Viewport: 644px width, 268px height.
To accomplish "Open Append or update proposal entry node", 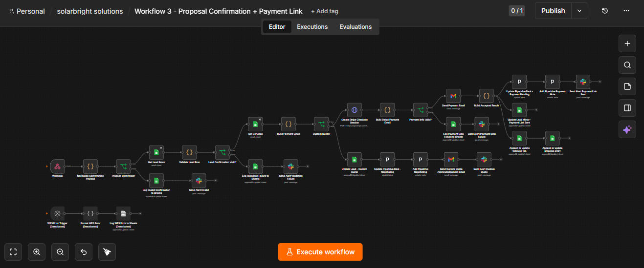I will point(553,138).
